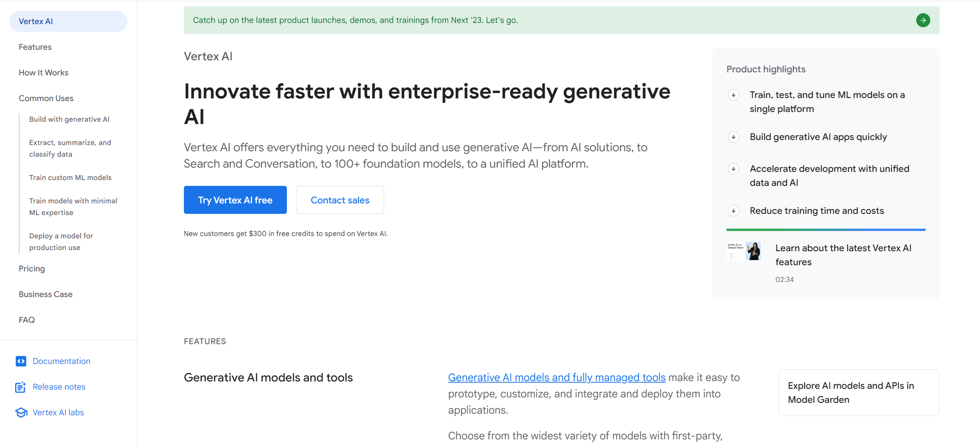
Task: Click the download arrow next to Reduce training time
Action: [x=734, y=210]
